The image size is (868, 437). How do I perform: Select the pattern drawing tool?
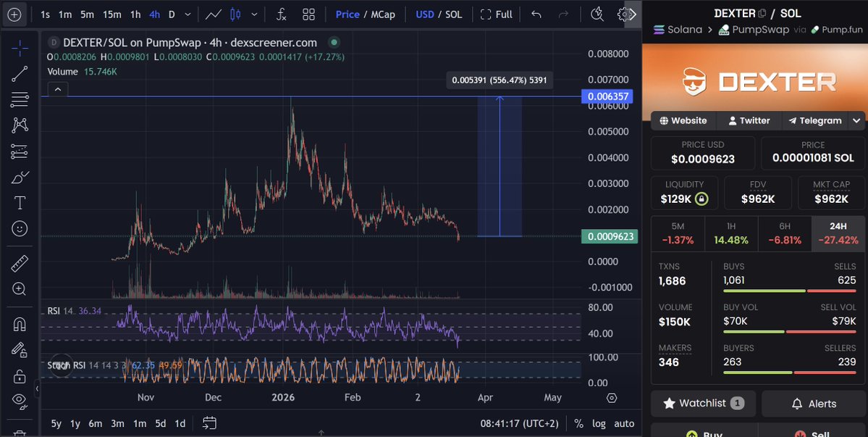tap(20, 125)
